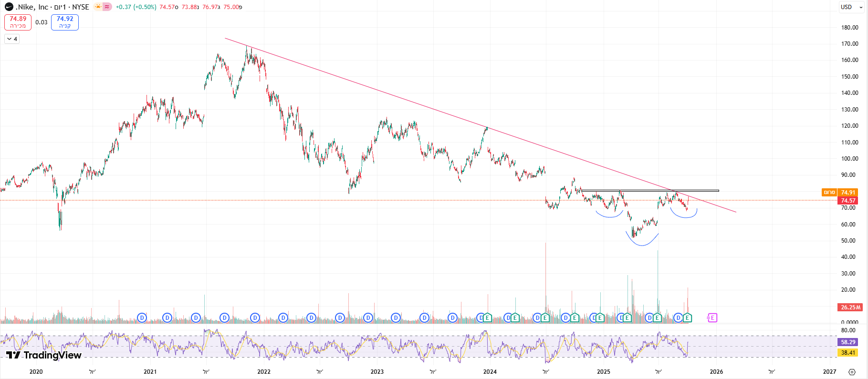Viewport: 868px width, 379px height.
Task: Open the only 2020 dividend D marker
Action: 142,318
